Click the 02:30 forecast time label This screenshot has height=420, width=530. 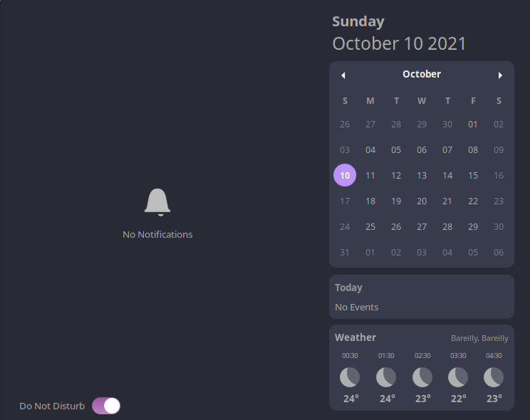(x=422, y=356)
